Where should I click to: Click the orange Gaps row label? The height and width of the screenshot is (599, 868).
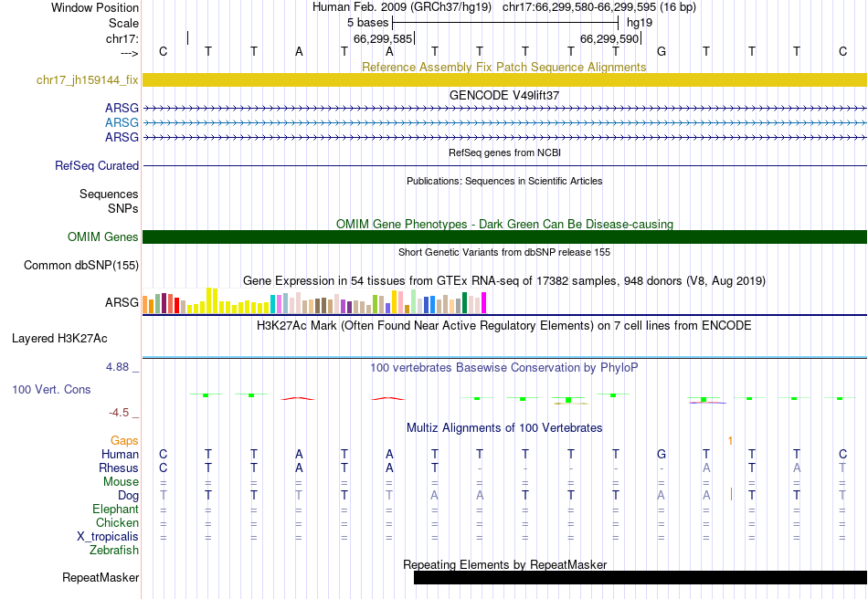click(x=124, y=441)
